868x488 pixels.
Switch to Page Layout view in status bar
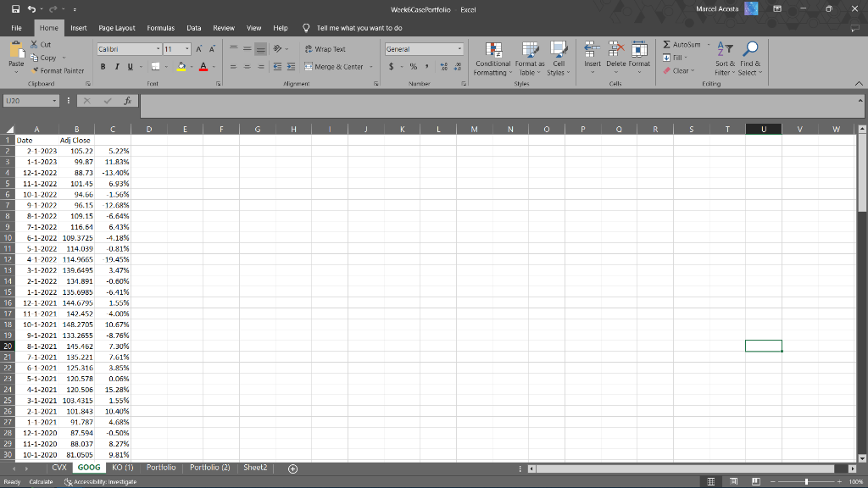(733, 482)
